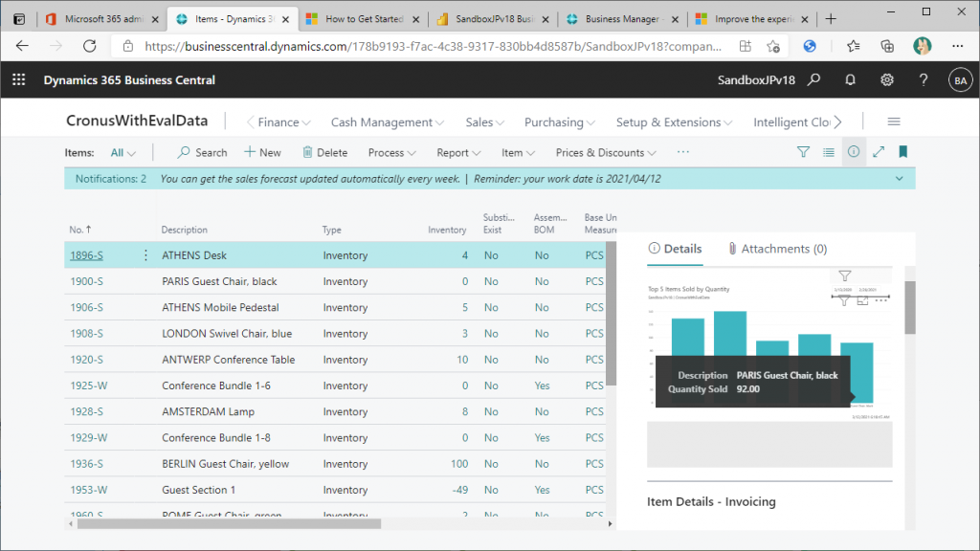The width and height of the screenshot is (980, 551).
Task: Open the All views dropdown
Action: point(123,152)
